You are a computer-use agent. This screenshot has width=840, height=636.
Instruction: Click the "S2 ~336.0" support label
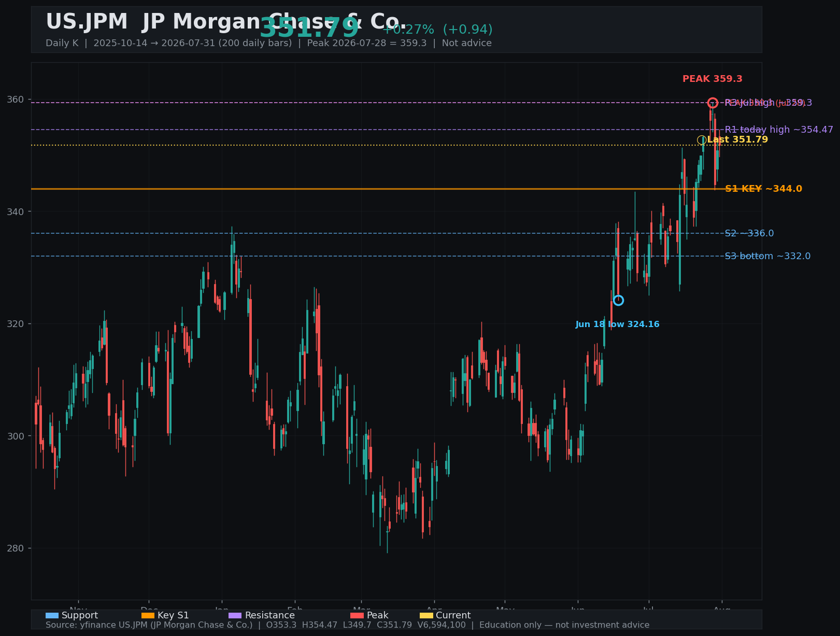(x=749, y=233)
